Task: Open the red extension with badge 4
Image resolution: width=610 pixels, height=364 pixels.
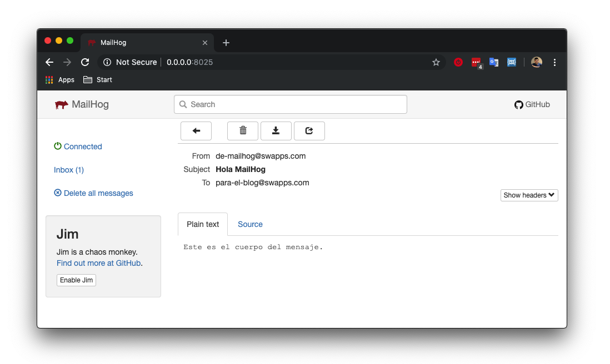Action: 477,63
